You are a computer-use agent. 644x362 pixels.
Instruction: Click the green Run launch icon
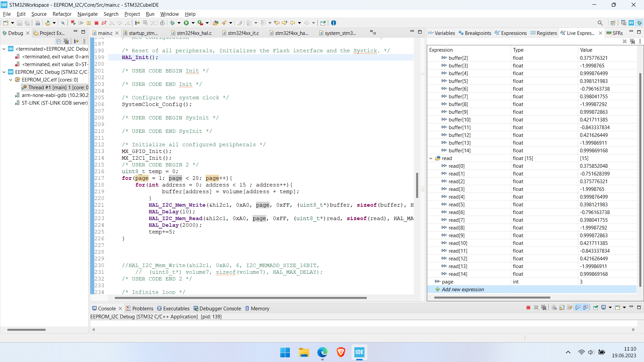186,23
